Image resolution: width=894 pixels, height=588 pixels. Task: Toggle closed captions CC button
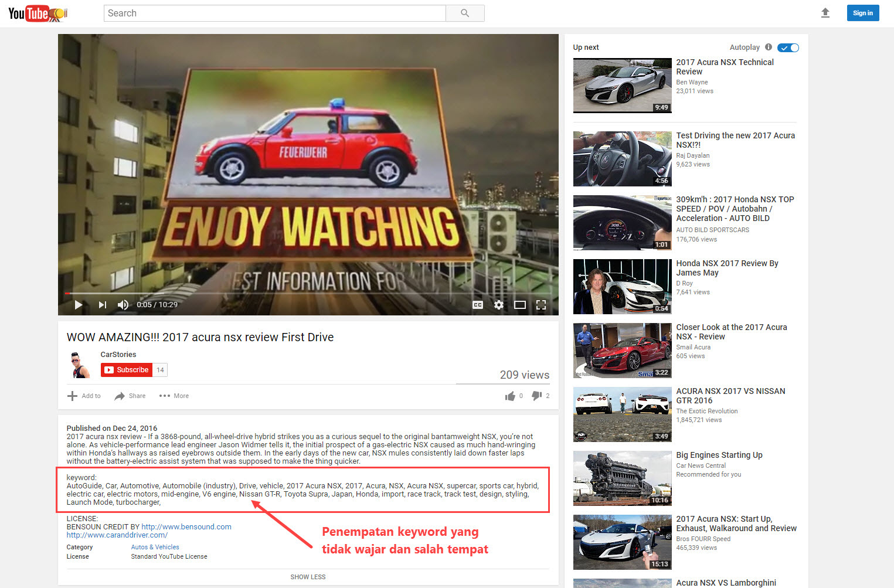[x=478, y=305]
